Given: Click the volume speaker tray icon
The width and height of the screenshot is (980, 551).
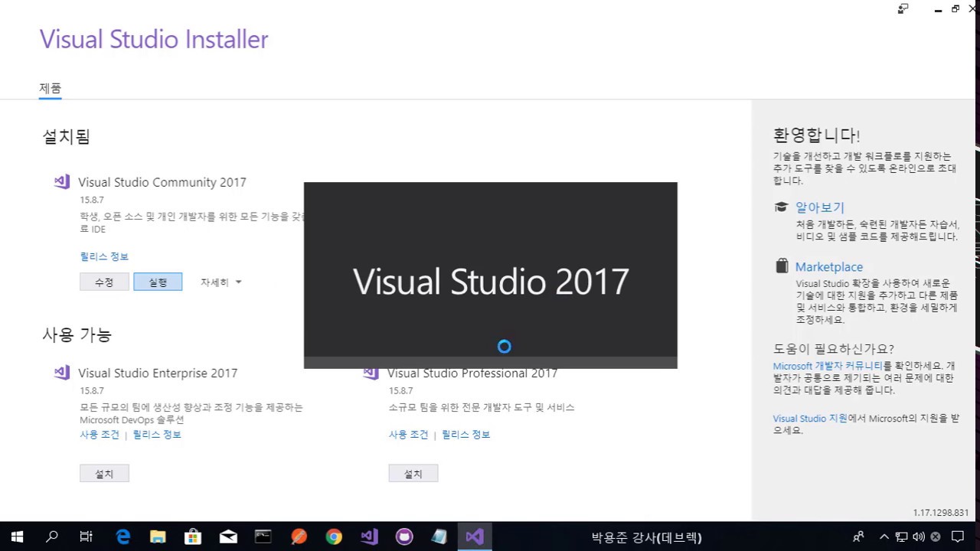Looking at the screenshot, I should (x=919, y=536).
